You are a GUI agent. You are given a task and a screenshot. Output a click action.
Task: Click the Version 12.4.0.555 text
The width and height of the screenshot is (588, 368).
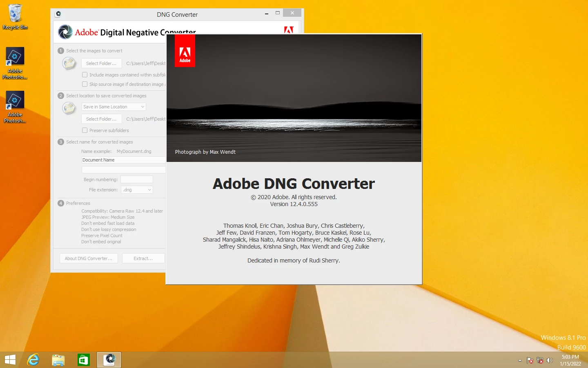pyautogui.click(x=294, y=204)
